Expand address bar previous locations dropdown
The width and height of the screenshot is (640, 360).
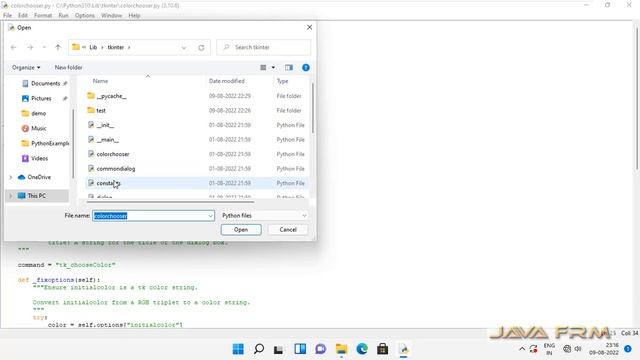pyautogui.click(x=184, y=48)
